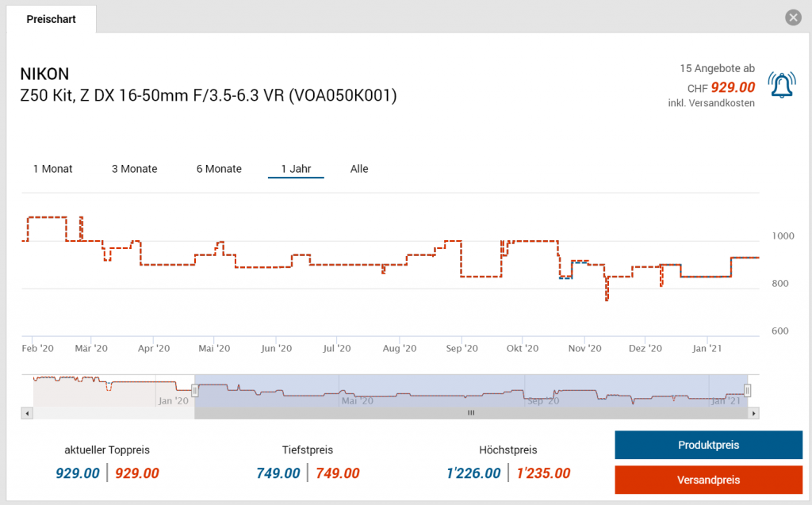
Task: Click the shaded selected range in the navigator
Action: (x=470, y=390)
